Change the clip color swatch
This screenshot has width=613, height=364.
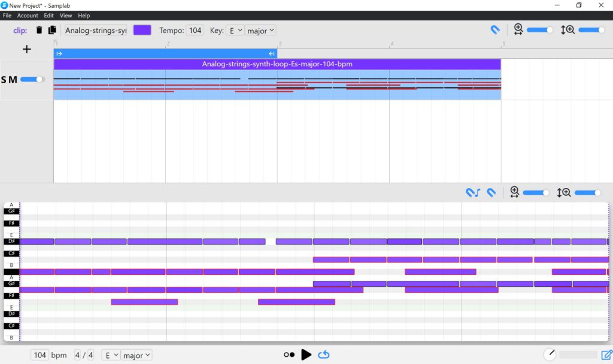click(142, 29)
